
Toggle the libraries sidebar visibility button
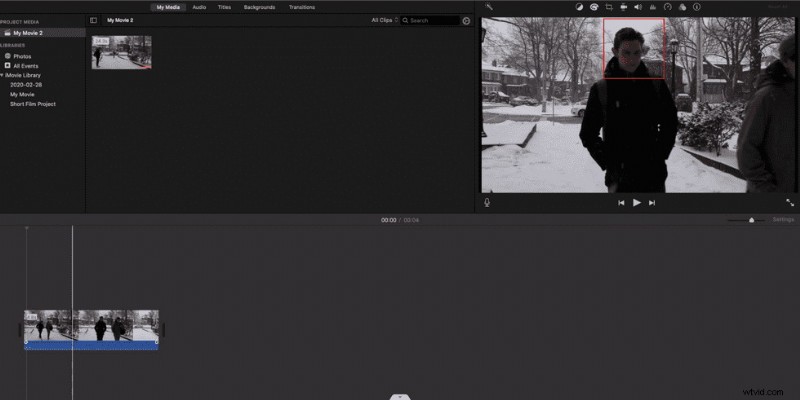coord(93,20)
